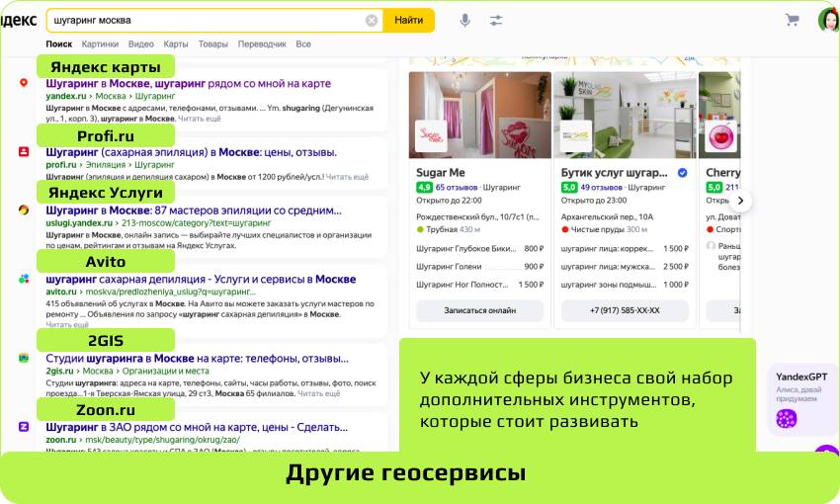
Task: Open search settings sliders icon
Action: click(495, 21)
